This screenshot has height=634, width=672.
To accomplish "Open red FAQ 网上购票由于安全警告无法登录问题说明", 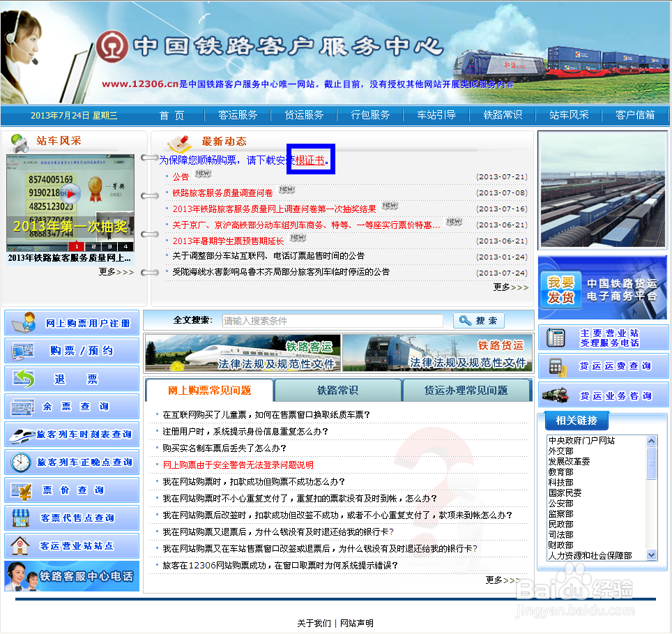I will coord(238,465).
